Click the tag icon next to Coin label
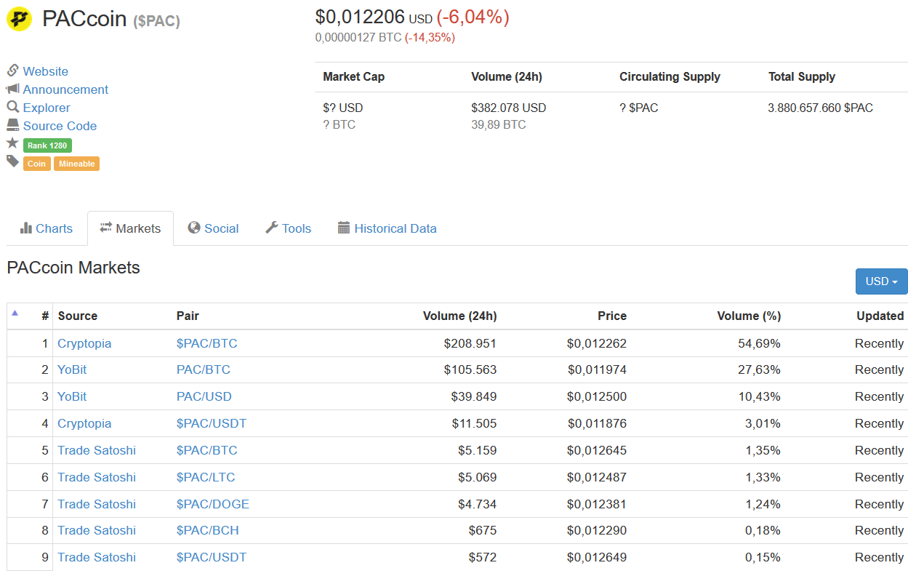Image resolution: width=924 pixels, height=584 pixels. (x=12, y=161)
